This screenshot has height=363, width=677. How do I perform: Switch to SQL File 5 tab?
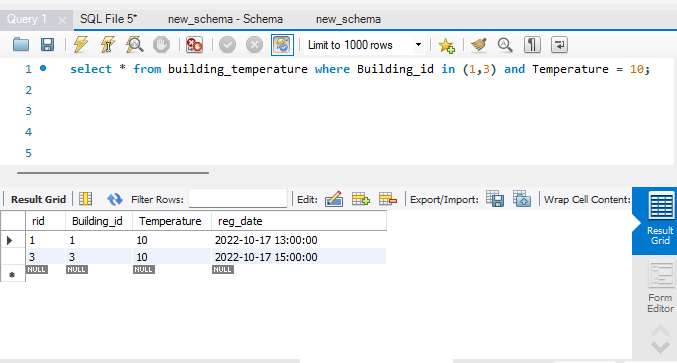point(108,19)
